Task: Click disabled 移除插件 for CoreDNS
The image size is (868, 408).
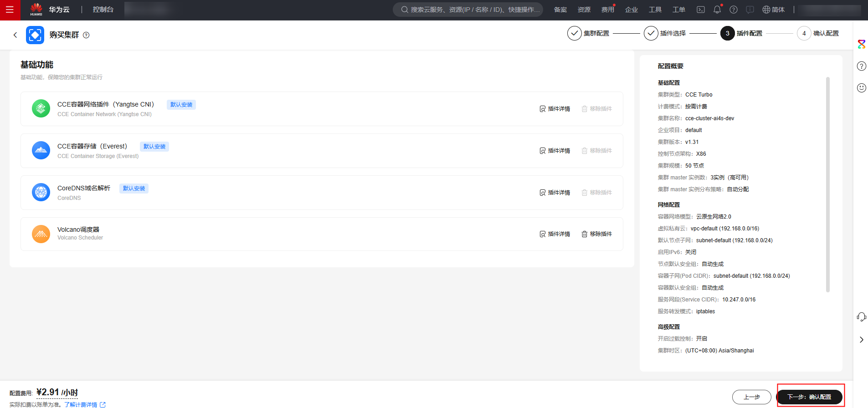Action: pyautogui.click(x=597, y=193)
